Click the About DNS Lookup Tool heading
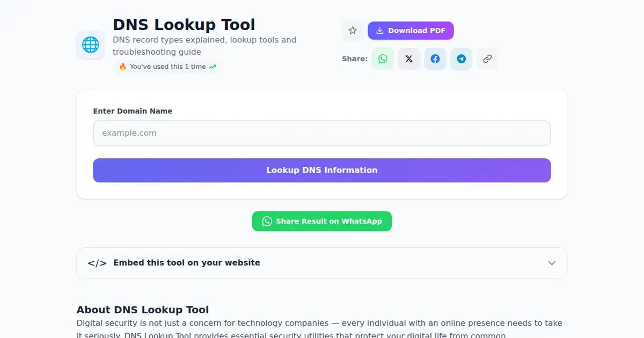 [x=143, y=310]
